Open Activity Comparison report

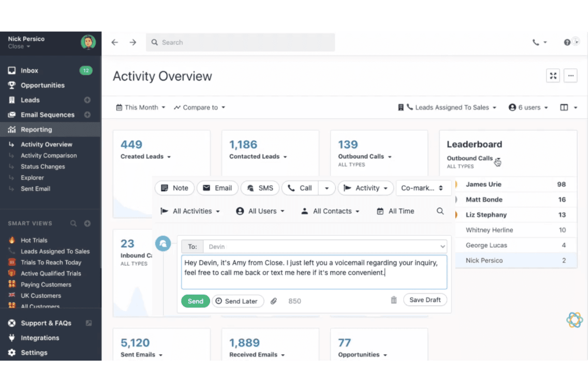coord(49,156)
